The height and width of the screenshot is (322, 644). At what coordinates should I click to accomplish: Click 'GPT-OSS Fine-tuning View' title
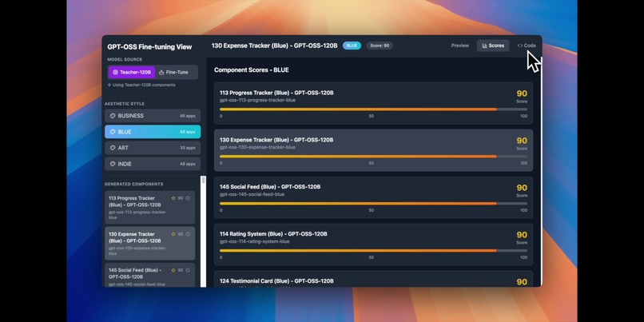pyautogui.click(x=149, y=47)
